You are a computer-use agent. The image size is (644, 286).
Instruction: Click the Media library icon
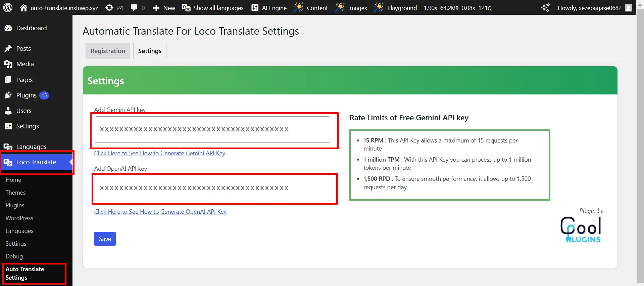8,64
